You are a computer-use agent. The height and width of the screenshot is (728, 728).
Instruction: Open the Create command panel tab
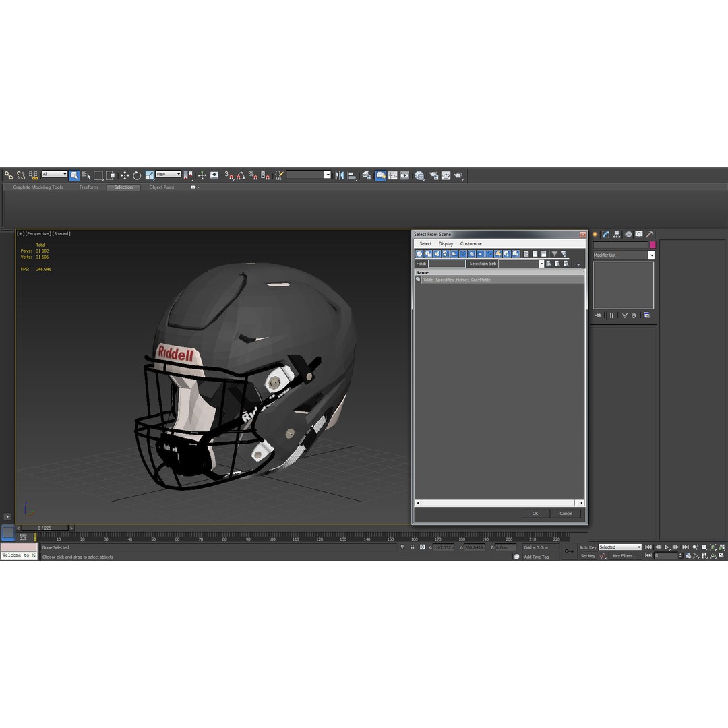(595, 234)
